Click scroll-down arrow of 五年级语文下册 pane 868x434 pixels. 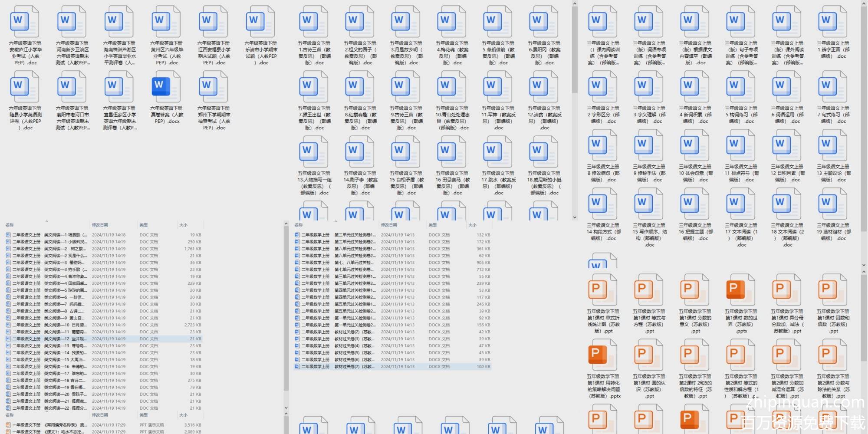(x=575, y=217)
